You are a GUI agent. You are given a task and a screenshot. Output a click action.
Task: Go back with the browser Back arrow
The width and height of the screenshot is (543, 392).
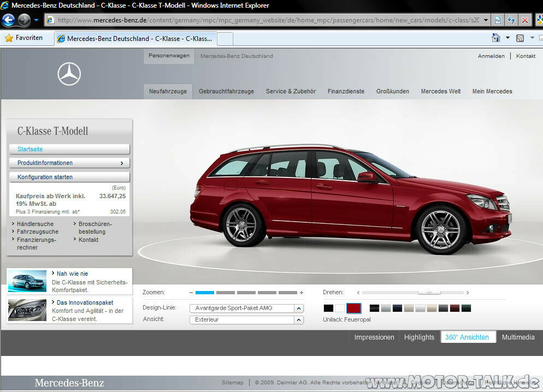8,20
